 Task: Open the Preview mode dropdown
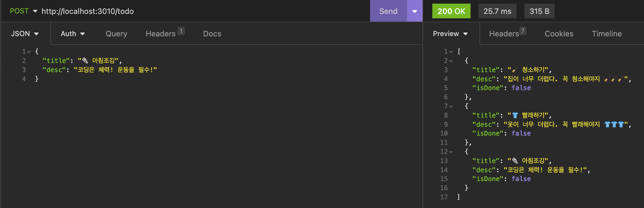(450, 34)
